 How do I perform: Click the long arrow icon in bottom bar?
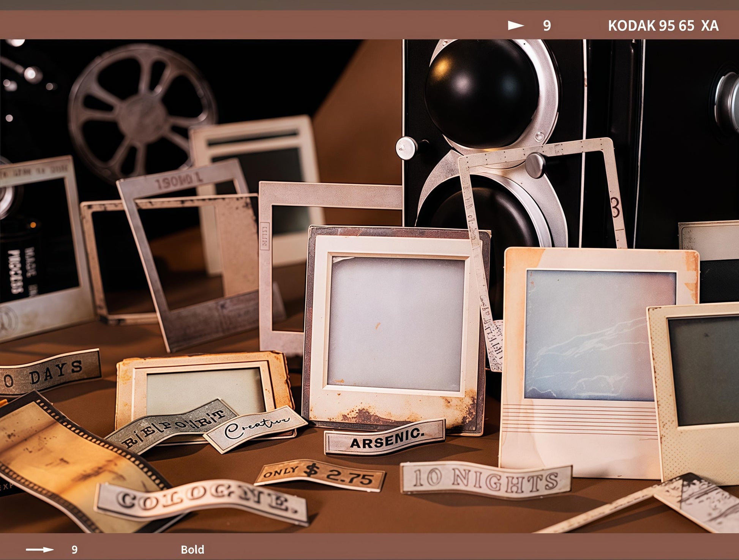(x=39, y=549)
